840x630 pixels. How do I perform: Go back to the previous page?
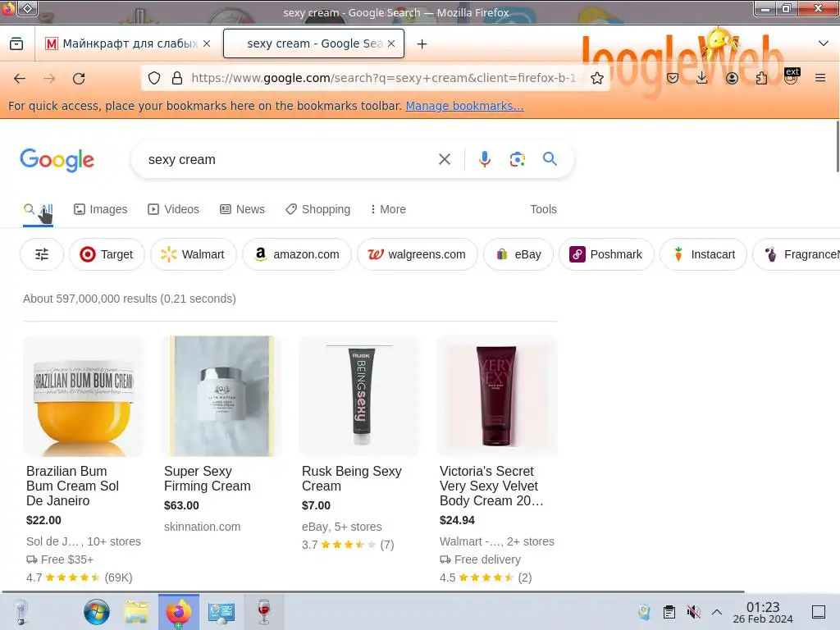click(20, 79)
